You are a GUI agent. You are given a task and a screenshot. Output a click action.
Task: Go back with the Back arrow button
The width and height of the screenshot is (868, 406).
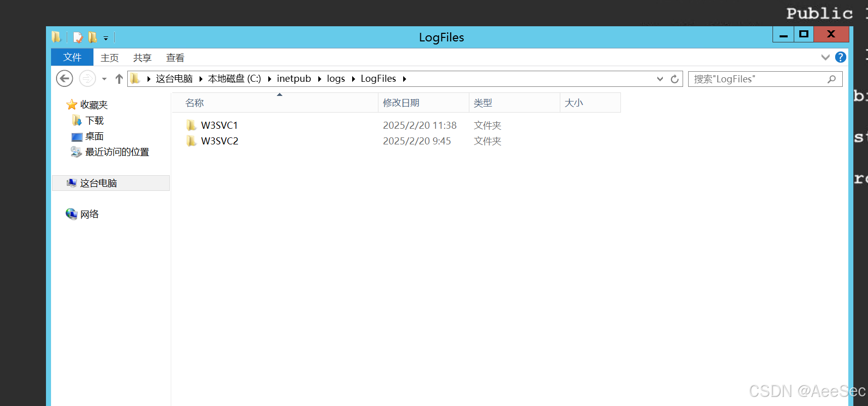64,78
